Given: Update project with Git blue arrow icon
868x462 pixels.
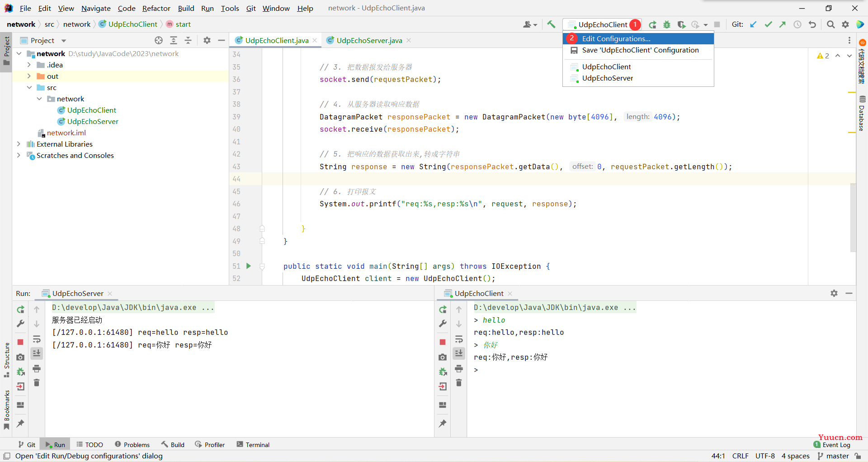Looking at the screenshot, I should coord(753,24).
